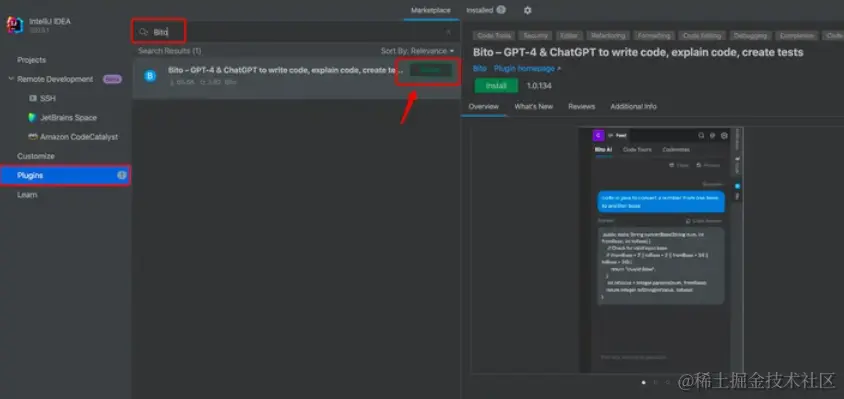Open the What's New tab

(x=533, y=107)
